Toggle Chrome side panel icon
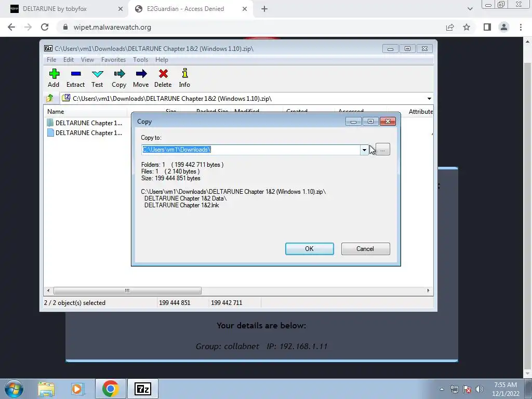Screen dimensions: 532x399 tap(487, 27)
